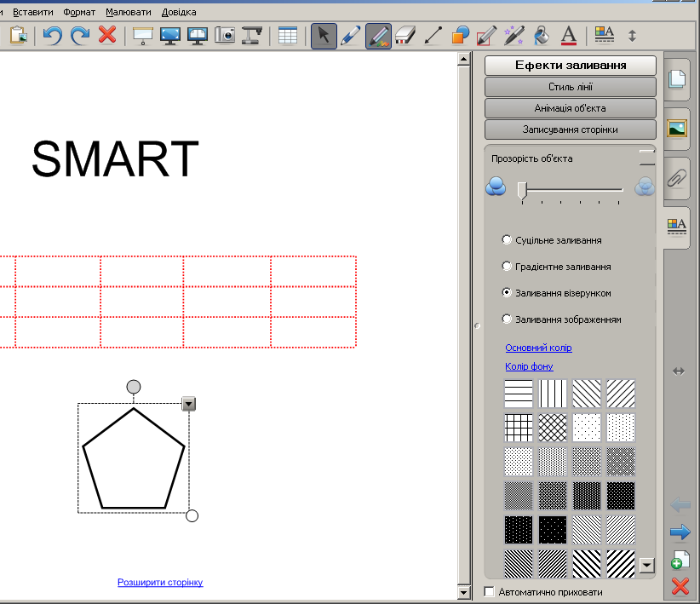Click the red Delete X icon
Viewport: 700px width, 604px height.
point(107,35)
